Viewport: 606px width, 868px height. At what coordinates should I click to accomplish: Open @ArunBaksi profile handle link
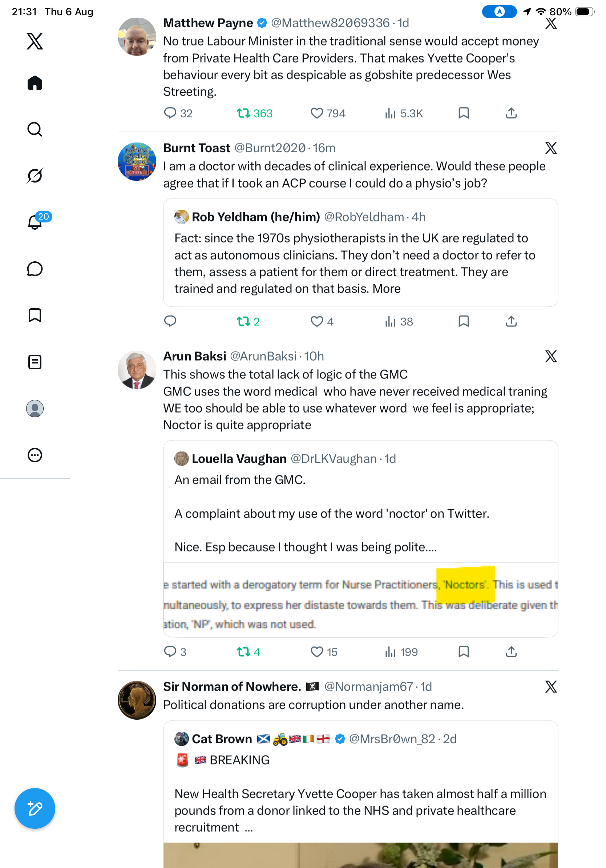263,356
